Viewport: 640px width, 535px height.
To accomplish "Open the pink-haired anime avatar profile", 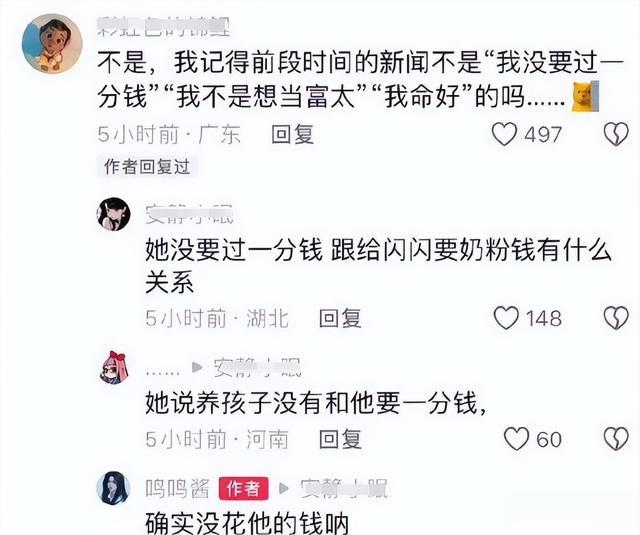I will pos(114,367).
